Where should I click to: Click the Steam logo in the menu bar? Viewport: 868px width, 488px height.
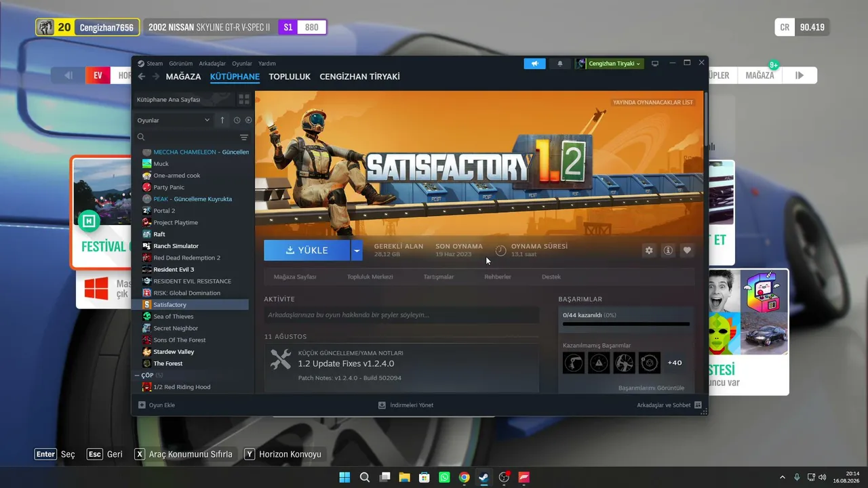click(141, 64)
